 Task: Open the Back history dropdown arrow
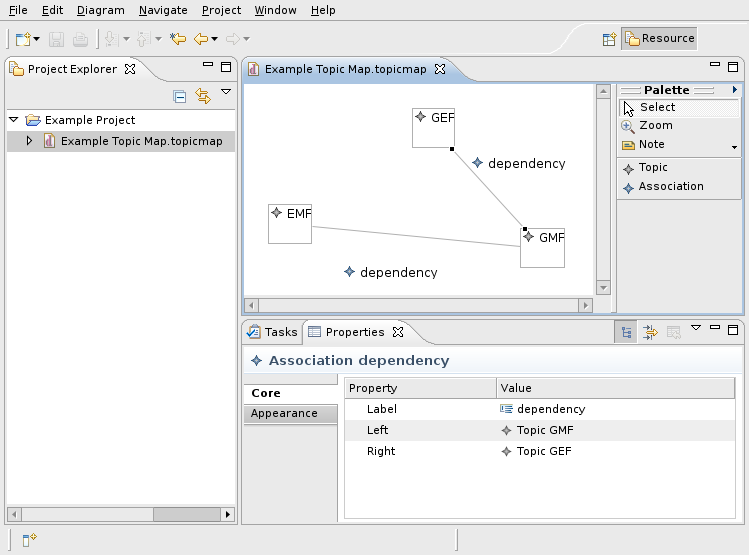(214, 39)
